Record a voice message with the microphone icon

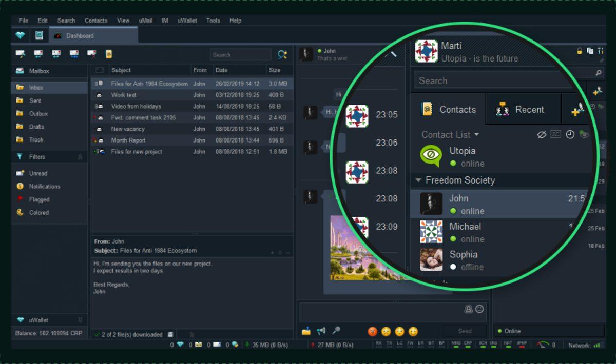point(336,330)
